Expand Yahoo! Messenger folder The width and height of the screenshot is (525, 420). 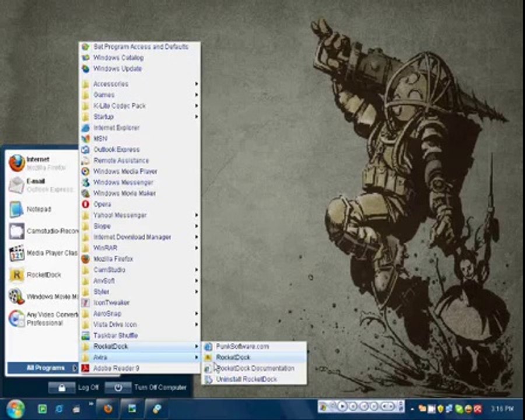coord(140,215)
